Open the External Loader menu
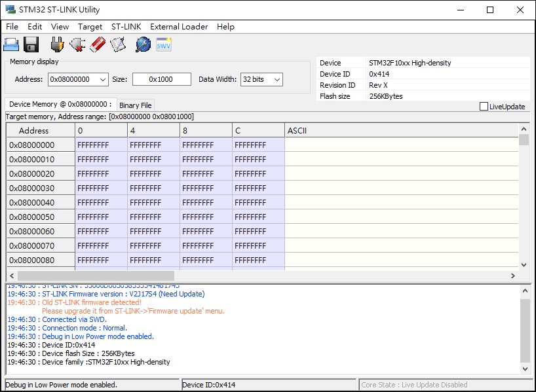The width and height of the screenshot is (536, 392). tap(179, 27)
